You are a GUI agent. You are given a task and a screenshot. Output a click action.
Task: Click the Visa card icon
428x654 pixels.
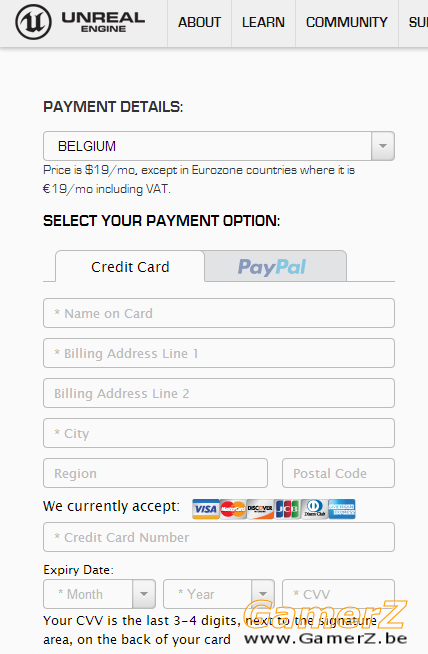[206, 509]
